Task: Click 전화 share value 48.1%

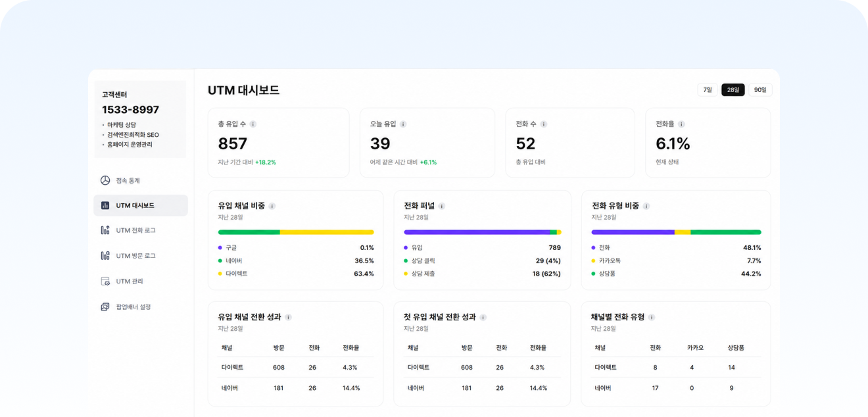Action: (x=752, y=248)
